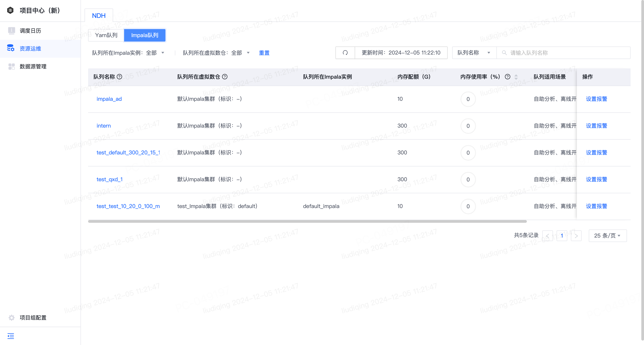Click help icon beside 内存使用率 header

[508, 77]
